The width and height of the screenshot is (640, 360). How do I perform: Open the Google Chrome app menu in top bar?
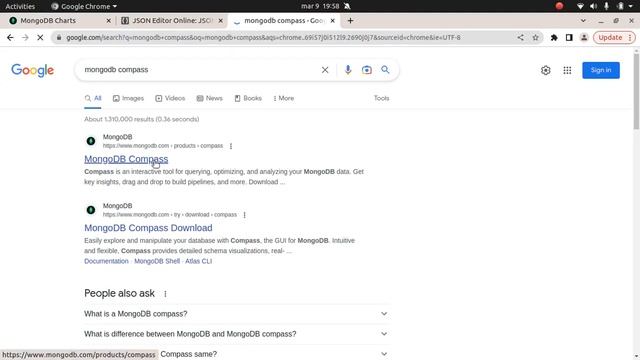click(x=84, y=6)
